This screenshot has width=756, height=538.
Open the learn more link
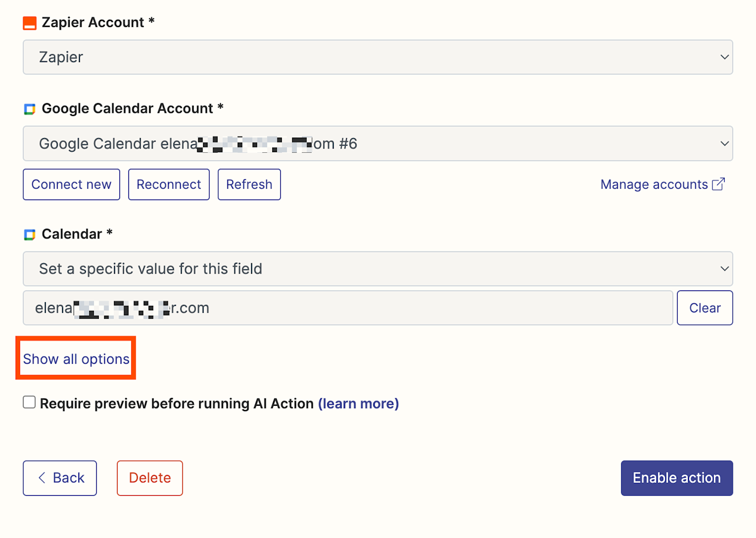coord(359,404)
